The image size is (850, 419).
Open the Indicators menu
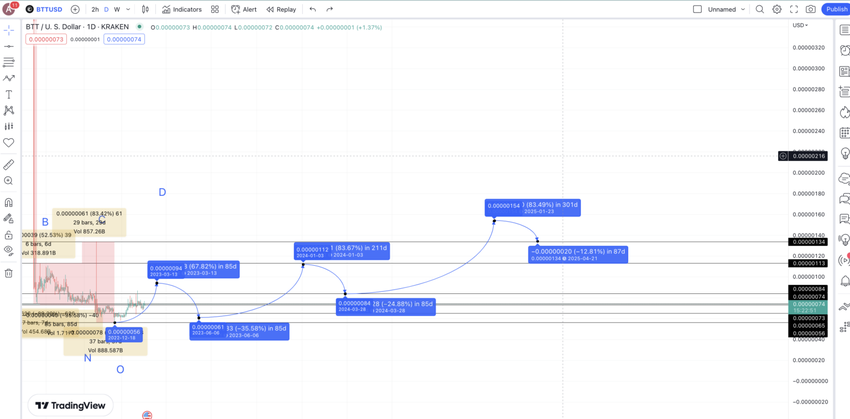tap(181, 9)
